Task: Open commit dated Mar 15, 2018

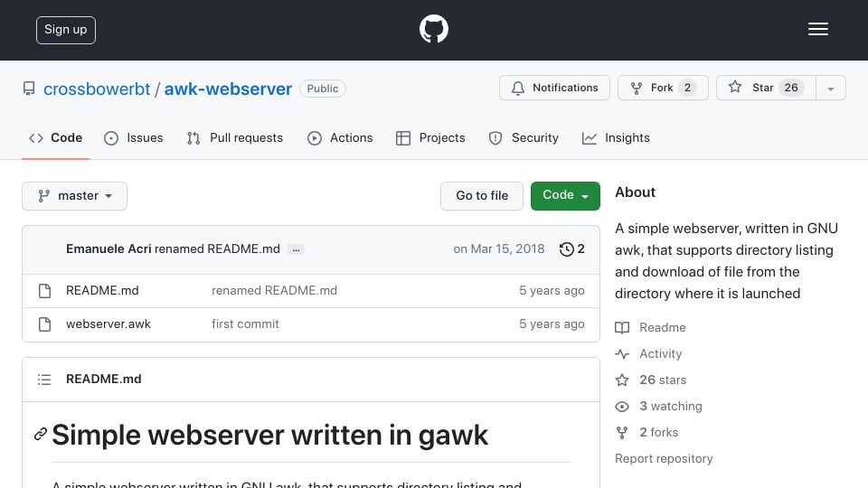Action: tap(499, 249)
